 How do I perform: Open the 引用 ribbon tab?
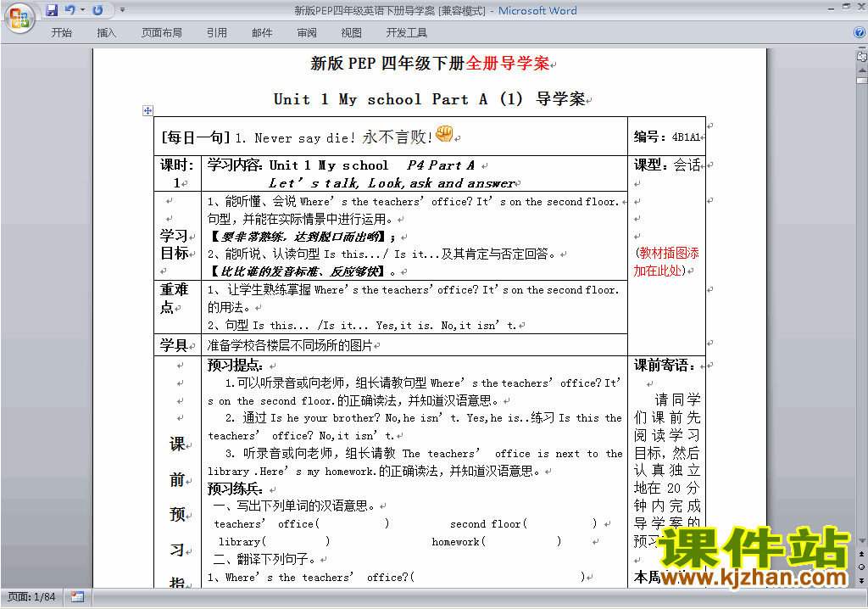point(217,33)
